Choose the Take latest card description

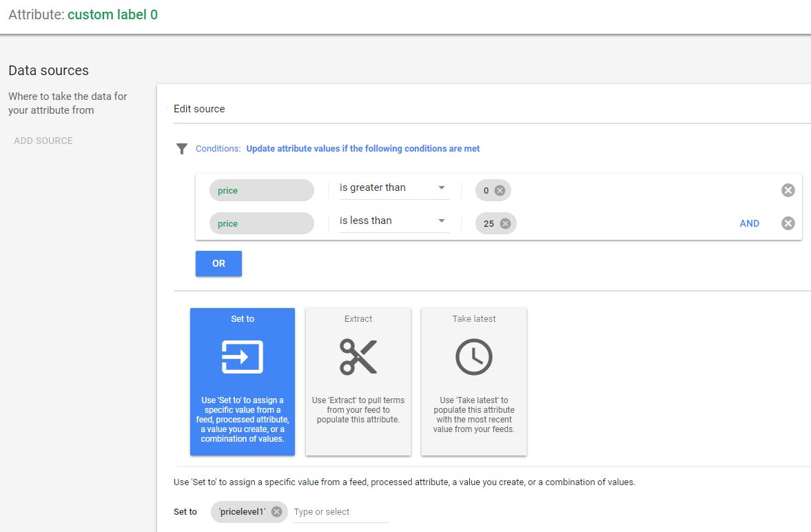(474, 415)
